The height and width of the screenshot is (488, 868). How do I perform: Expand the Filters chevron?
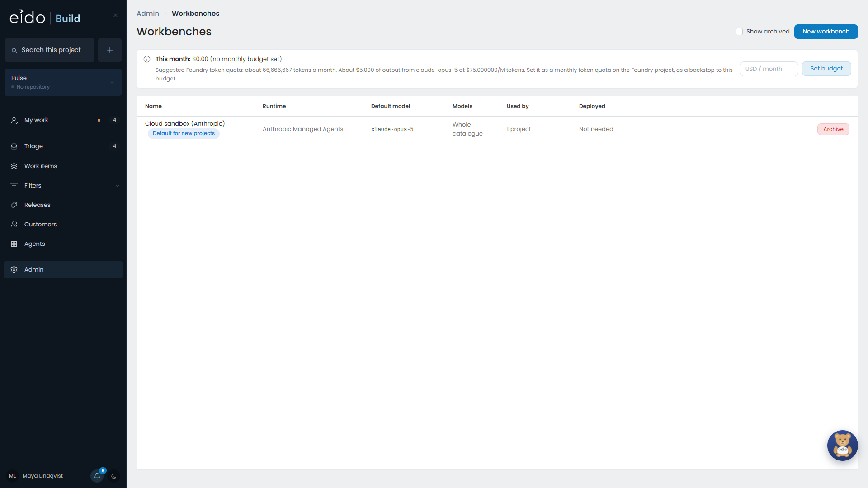pyautogui.click(x=118, y=186)
